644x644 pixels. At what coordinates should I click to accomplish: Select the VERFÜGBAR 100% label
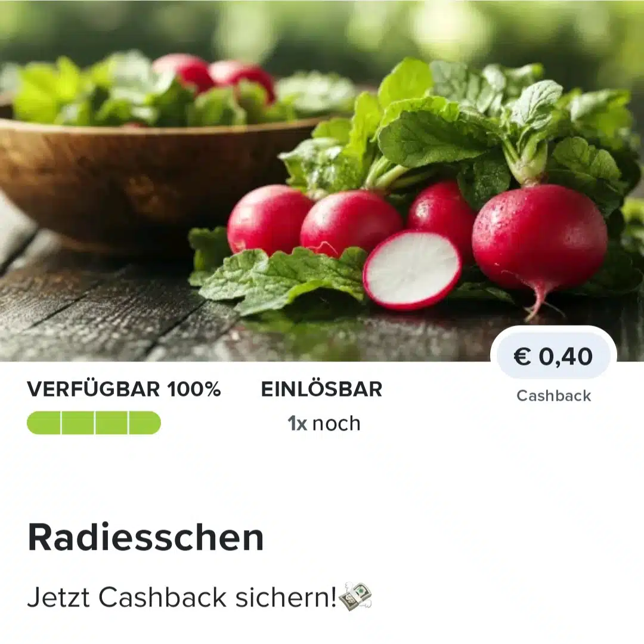pyautogui.click(x=123, y=389)
